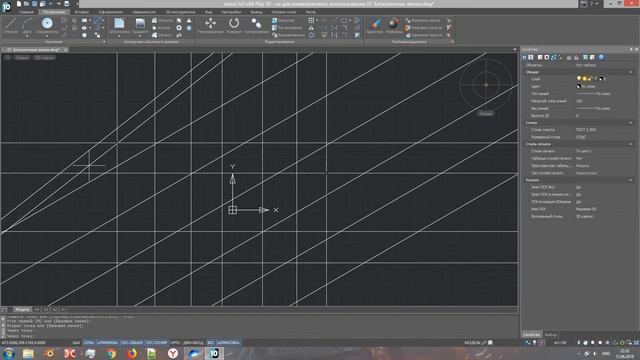Toggle ДИН-ВВОД dynamic input in status bar
The width and height of the screenshot is (640, 360).
pyautogui.click(x=193, y=343)
